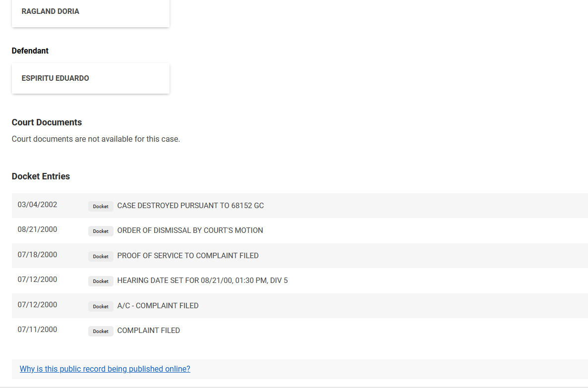Screen dimensions: 588x388
Task: Select Docket label beside A/C - COMPLAINT FILED
Action: pyautogui.click(x=101, y=306)
